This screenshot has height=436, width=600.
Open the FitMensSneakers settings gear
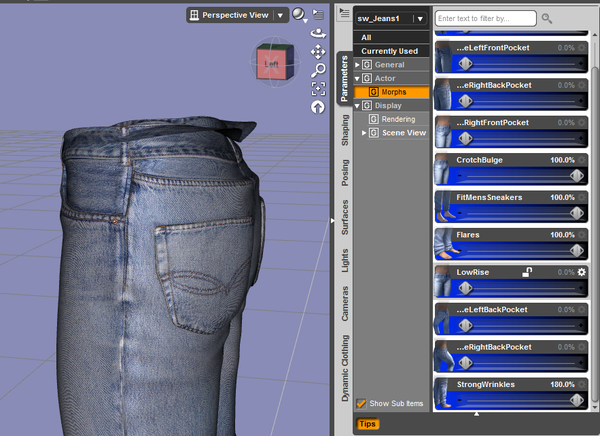tap(582, 198)
